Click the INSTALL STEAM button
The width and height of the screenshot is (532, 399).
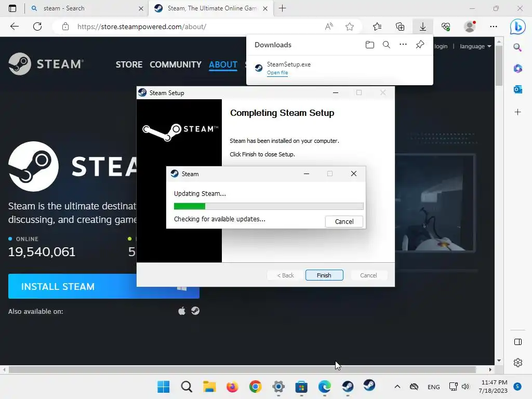pos(104,286)
